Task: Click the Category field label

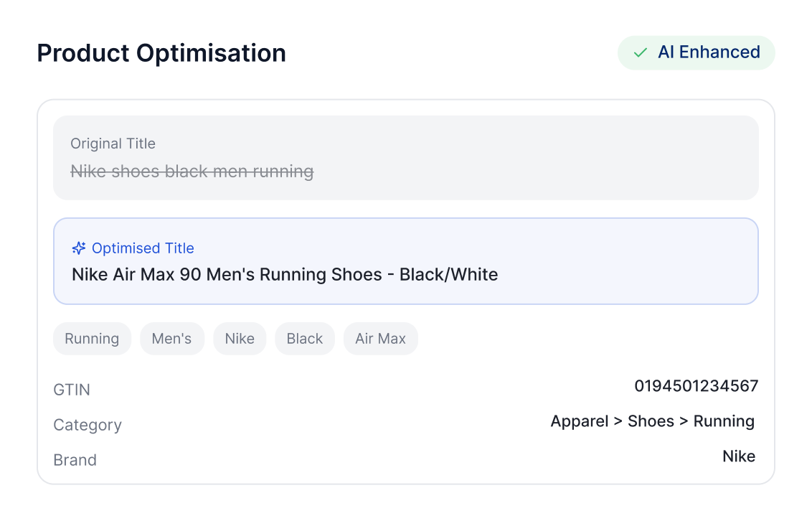Action: click(88, 425)
